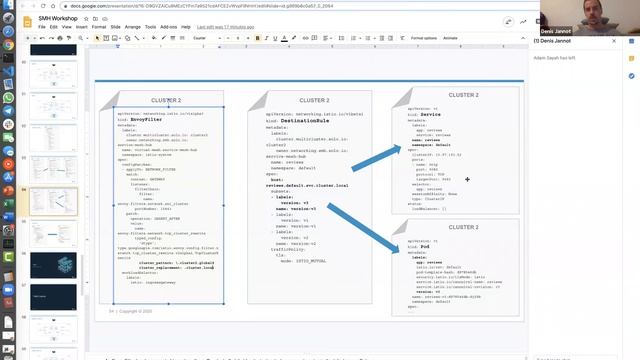Click the insert image icon
This screenshot has width=640, height=360.
point(115,38)
